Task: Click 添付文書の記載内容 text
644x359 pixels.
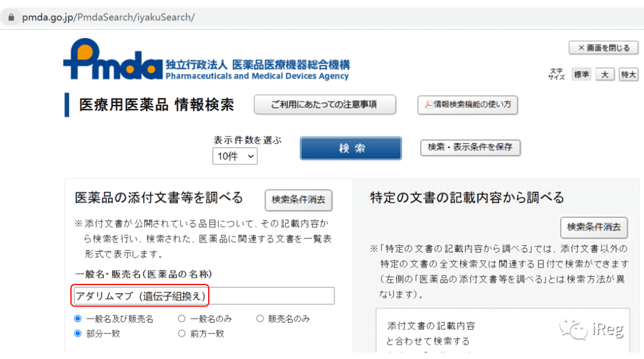Action: (x=431, y=326)
